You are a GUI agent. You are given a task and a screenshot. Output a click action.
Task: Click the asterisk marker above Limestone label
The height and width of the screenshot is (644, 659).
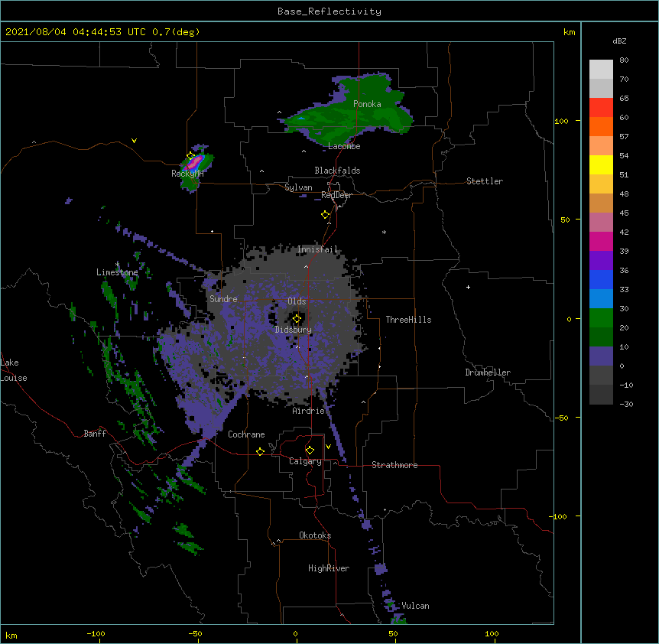point(117,264)
